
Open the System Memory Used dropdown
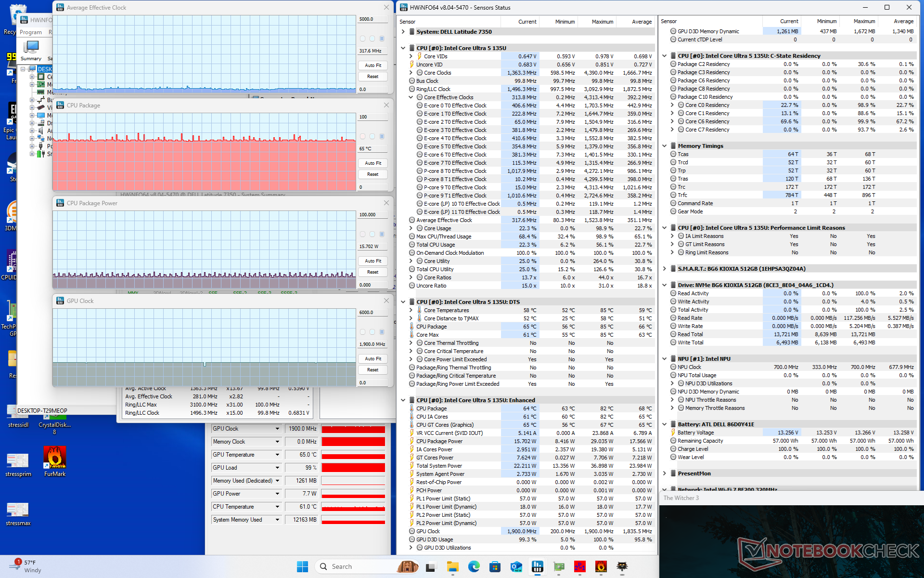pos(277,520)
